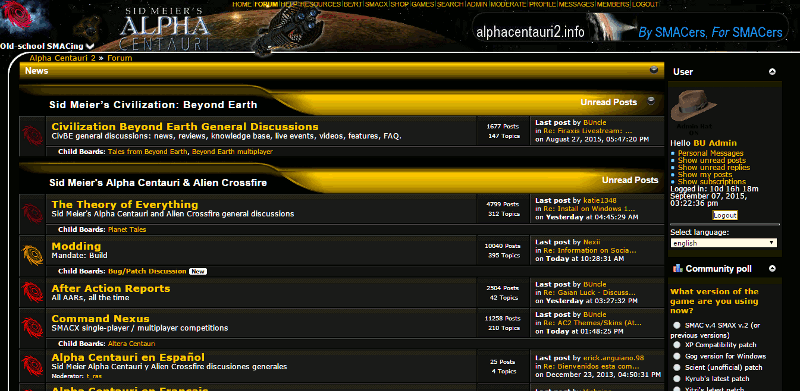Click the red swirl icon beside Theory of Everything

(32, 213)
